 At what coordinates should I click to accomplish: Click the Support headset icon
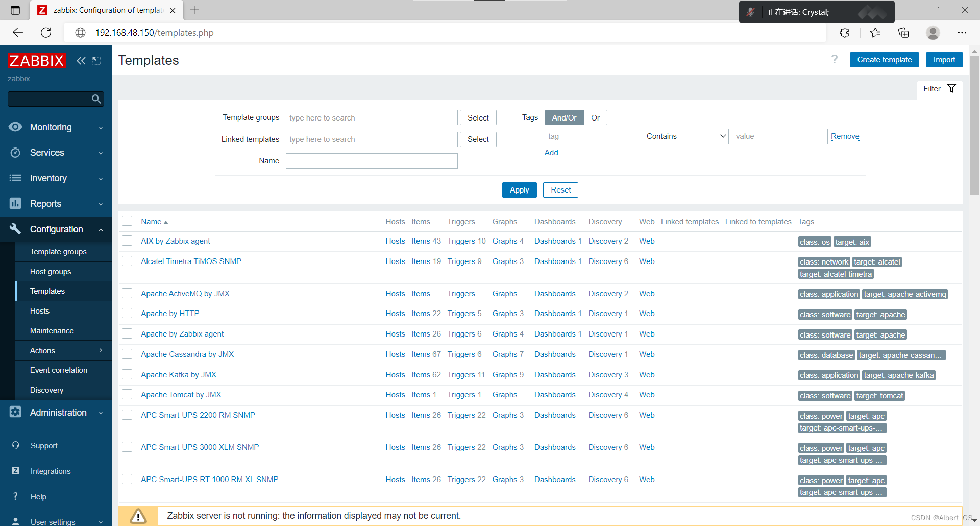(15, 445)
